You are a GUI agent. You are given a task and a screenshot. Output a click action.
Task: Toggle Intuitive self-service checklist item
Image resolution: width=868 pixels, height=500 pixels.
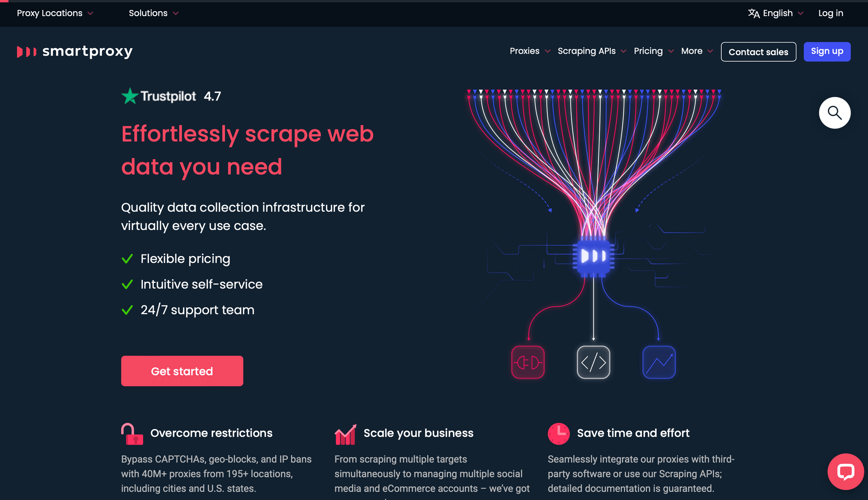(x=201, y=284)
